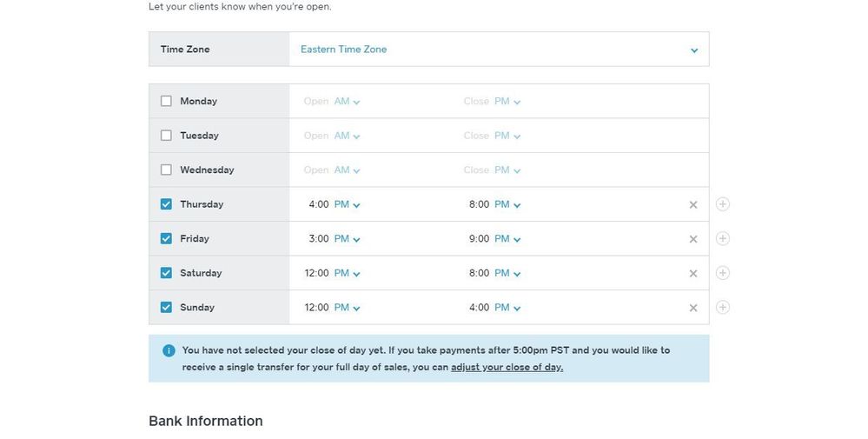Image resolution: width=868 pixels, height=439 pixels.
Task: Add another time slot for Sunday
Action: [723, 307]
